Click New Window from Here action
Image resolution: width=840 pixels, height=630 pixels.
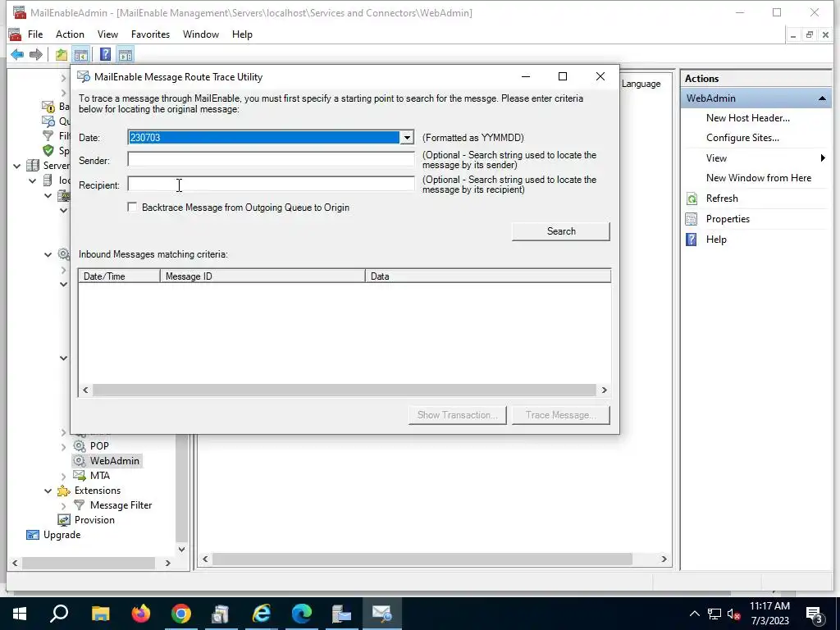[759, 178]
